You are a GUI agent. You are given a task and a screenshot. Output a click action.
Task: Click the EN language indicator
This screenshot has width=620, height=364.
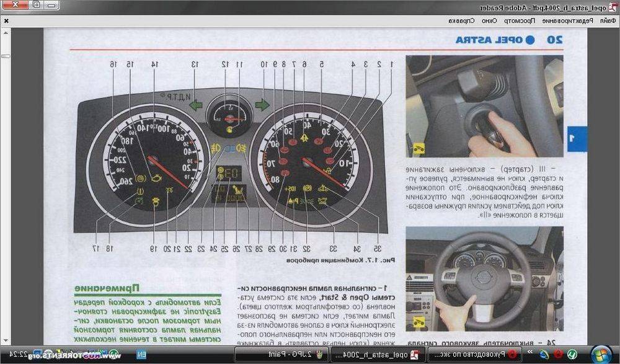coord(141,354)
